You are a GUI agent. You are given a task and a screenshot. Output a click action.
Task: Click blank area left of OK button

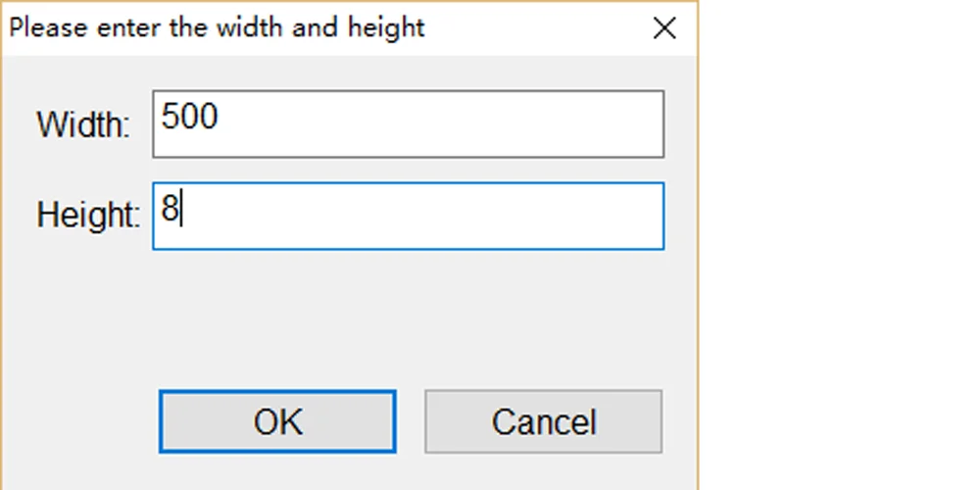click(x=78, y=421)
